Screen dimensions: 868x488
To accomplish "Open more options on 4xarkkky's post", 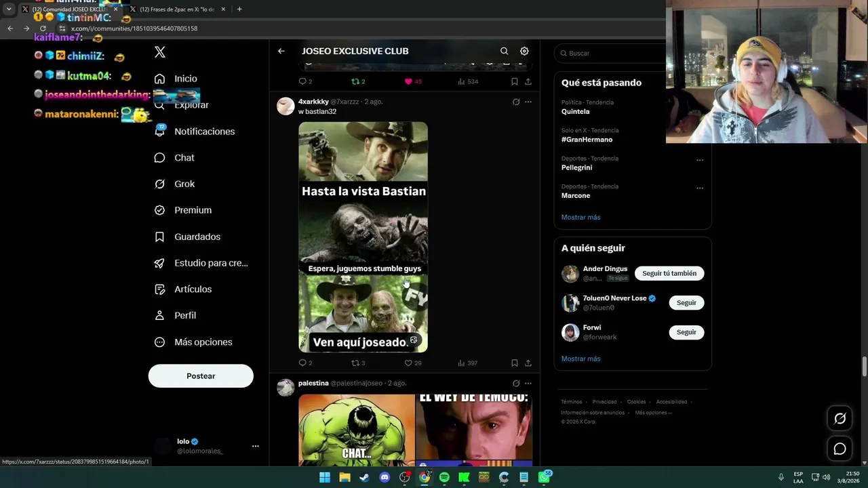I will 528,102.
